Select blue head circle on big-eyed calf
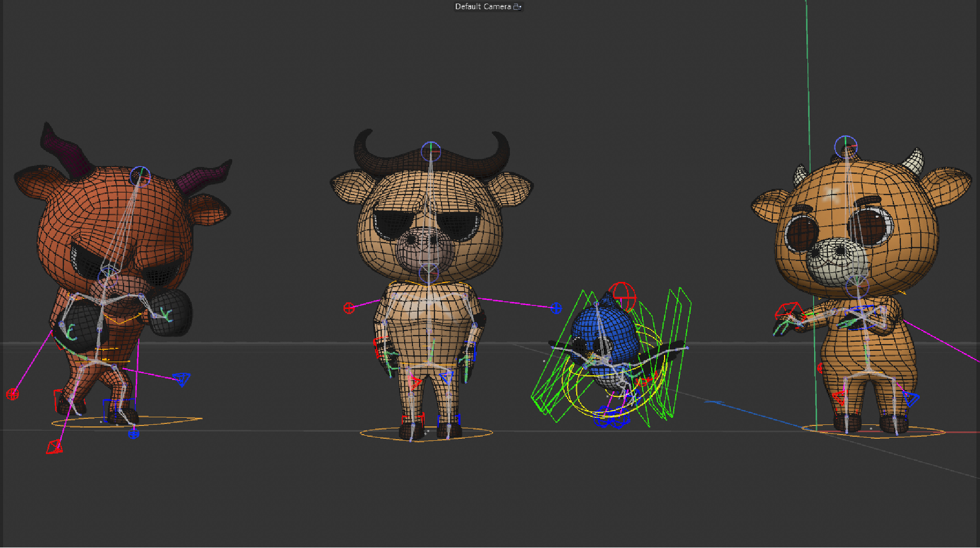The image size is (980, 548). (846, 147)
